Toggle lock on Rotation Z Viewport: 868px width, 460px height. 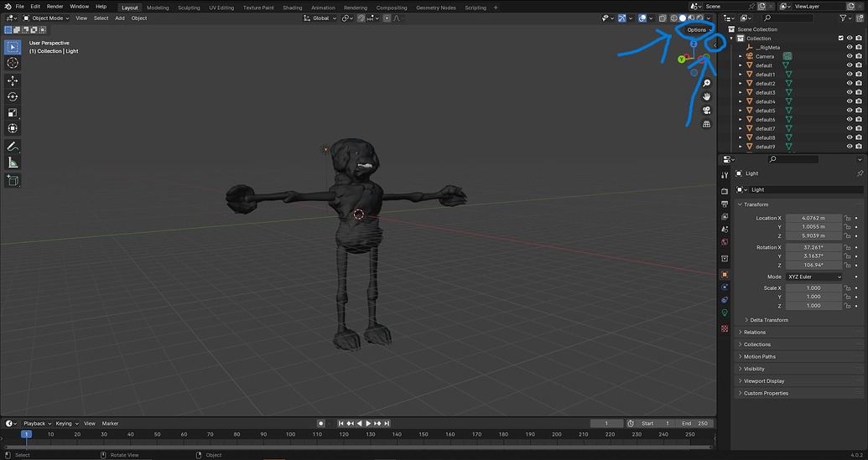[848, 265]
